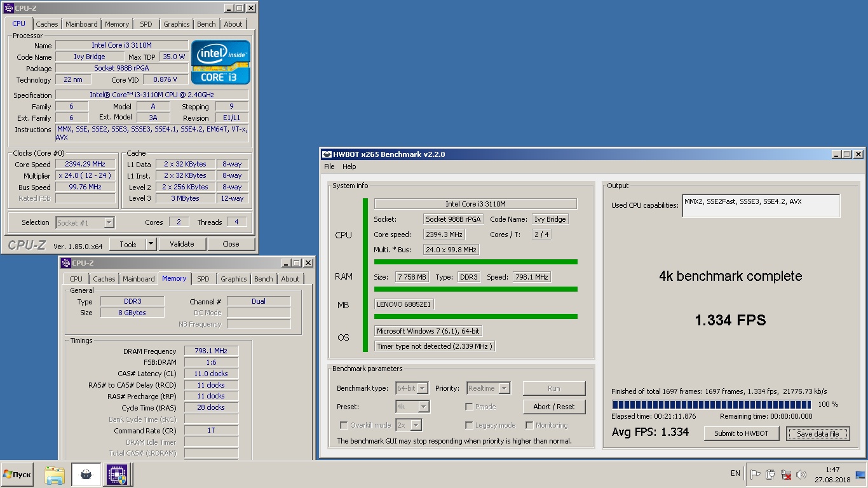Click the Validate button in CPU-Z
This screenshot has width=868, height=488.
tap(182, 244)
